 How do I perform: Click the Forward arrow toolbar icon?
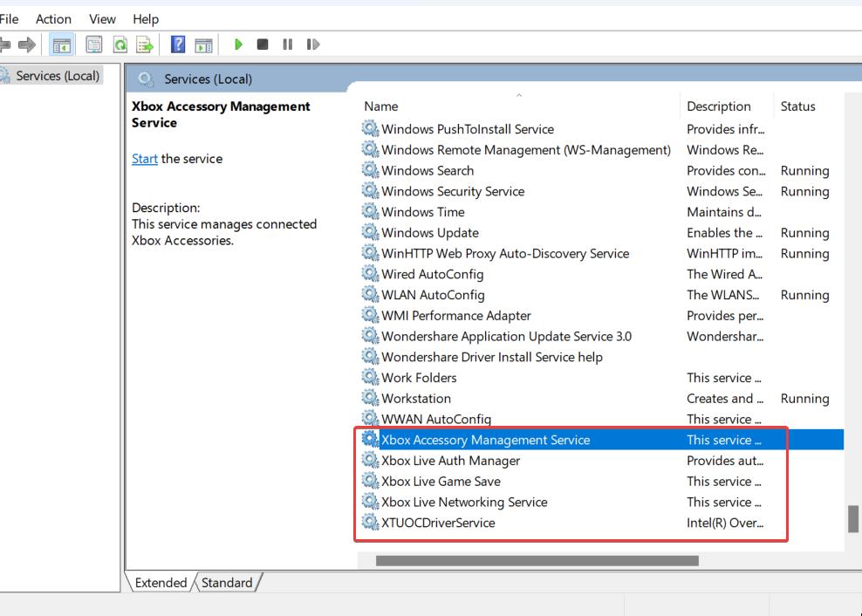(27, 44)
